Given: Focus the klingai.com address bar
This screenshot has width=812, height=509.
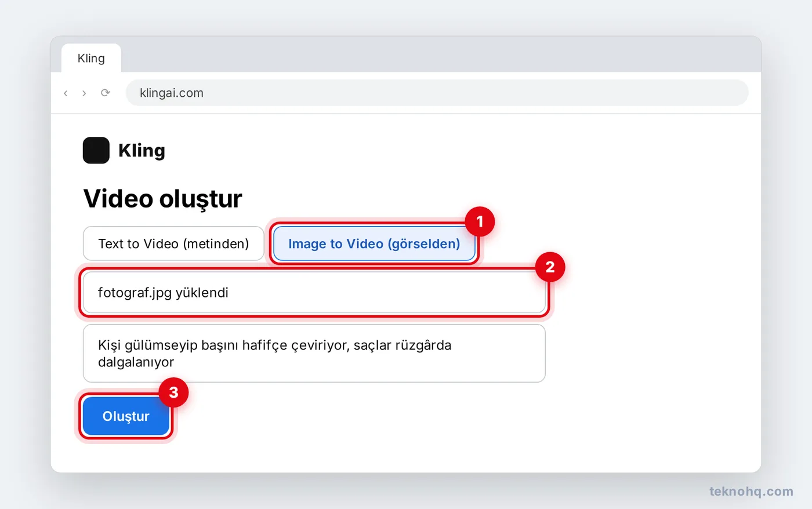Looking at the screenshot, I should pos(437,93).
